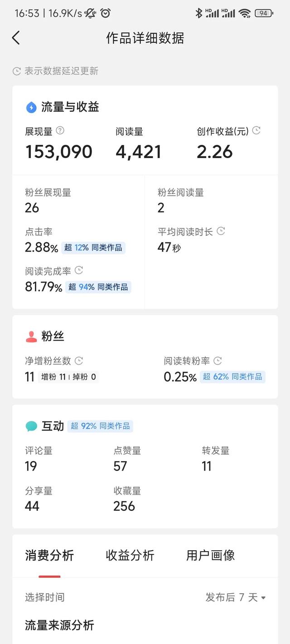The image size is (290, 644).
Task: Select the 消费分析 tab
Action: (x=49, y=556)
